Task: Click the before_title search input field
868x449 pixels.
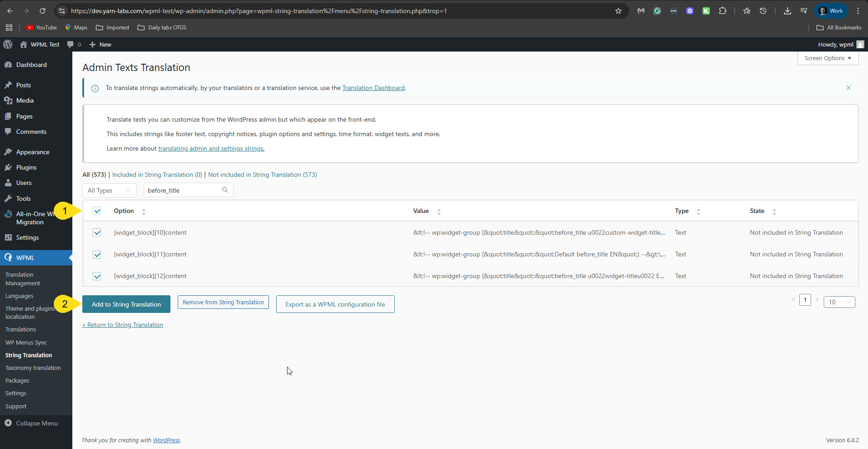Action: tap(183, 190)
